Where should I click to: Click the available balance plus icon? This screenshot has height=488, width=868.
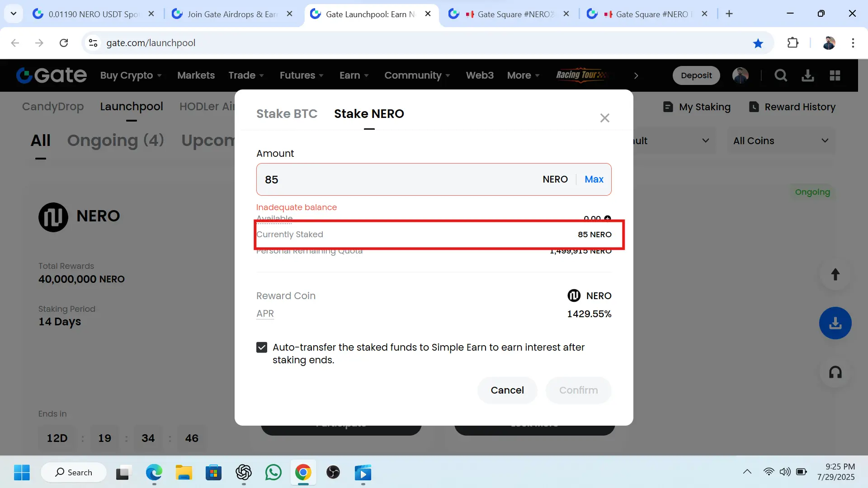tap(608, 218)
